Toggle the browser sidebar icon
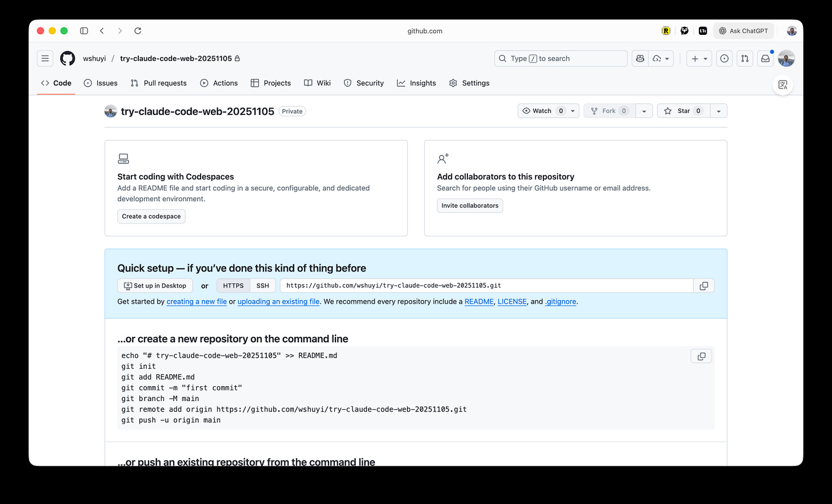This screenshot has height=504, width=832. point(84,31)
